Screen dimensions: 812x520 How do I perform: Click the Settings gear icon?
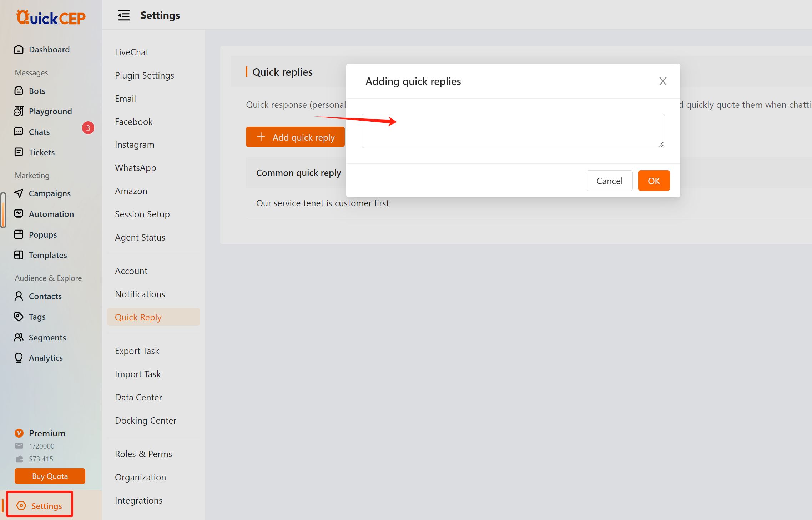coord(21,506)
